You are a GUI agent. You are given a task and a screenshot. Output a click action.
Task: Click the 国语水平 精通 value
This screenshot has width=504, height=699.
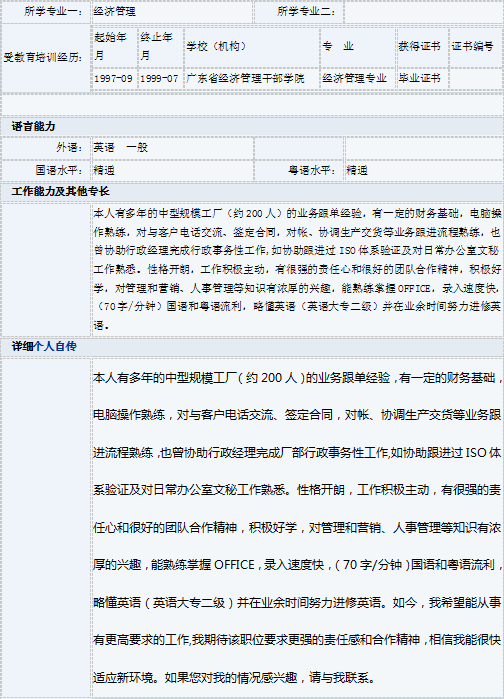[x=104, y=171]
